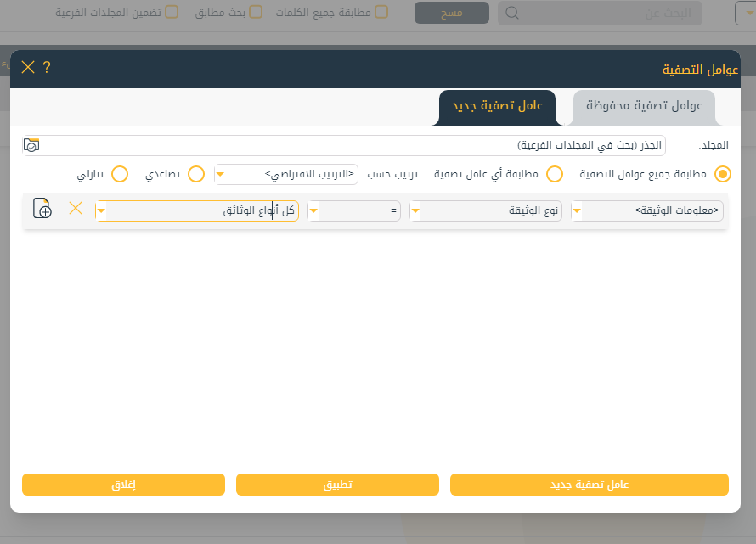
Task: Click the help question mark icon
Action: tap(47, 68)
